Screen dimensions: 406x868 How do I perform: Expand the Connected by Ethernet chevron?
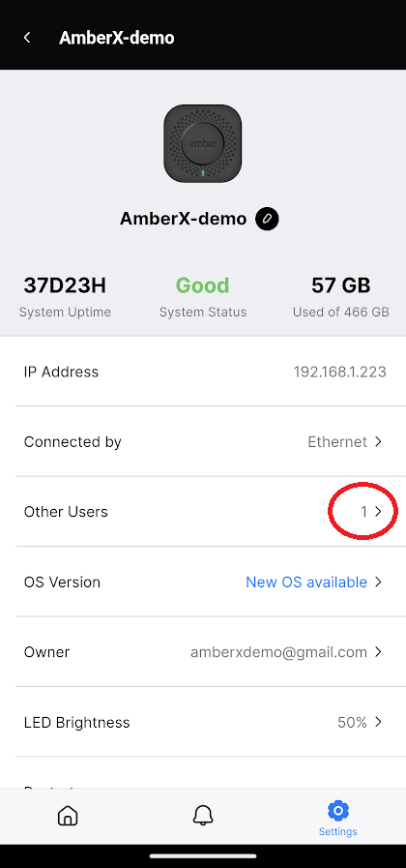378,442
